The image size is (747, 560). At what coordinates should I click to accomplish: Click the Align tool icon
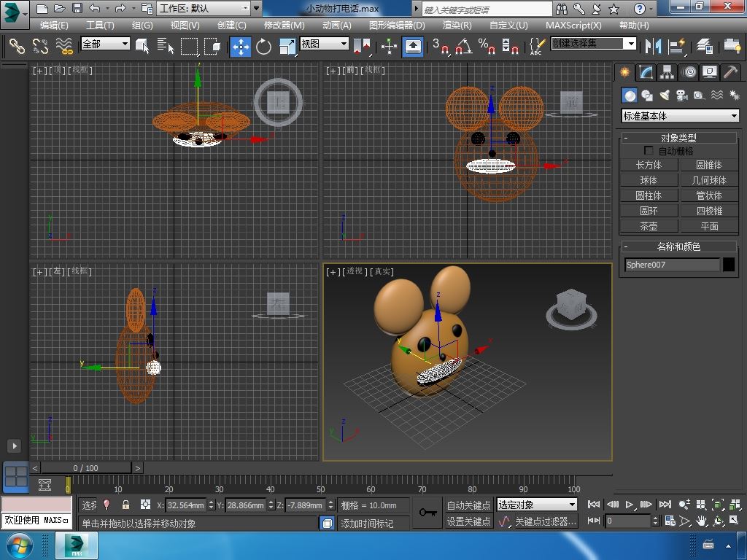tap(676, 46)
